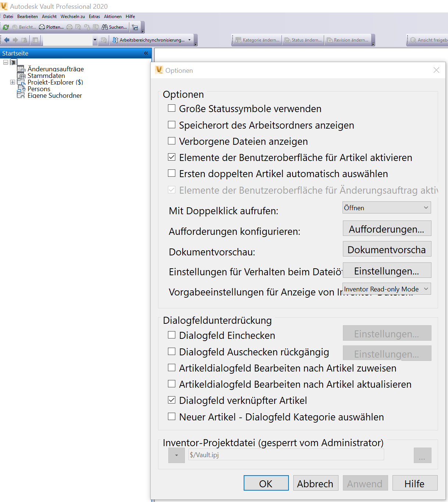Check Dialogfeld Auschecken rückgängig checkbox
This screenshot has width=448, height=502.
click(x=172, y=351)
